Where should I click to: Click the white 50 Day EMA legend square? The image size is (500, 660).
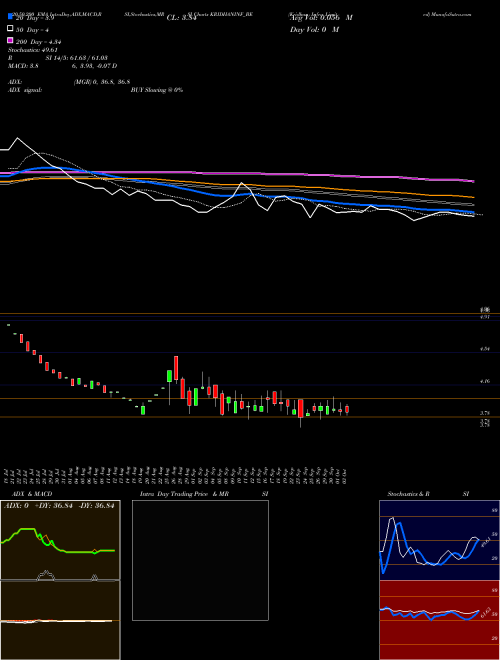tap(10, 29)
